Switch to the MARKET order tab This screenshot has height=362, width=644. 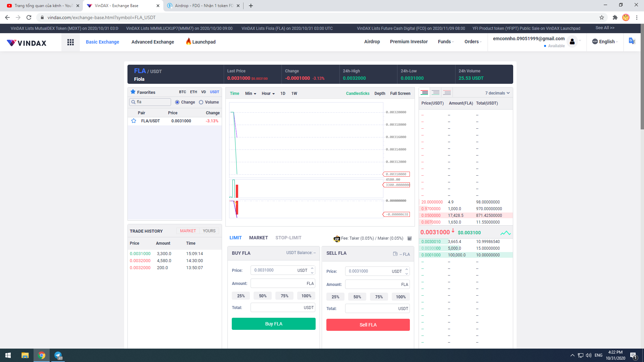pos(258,238)
